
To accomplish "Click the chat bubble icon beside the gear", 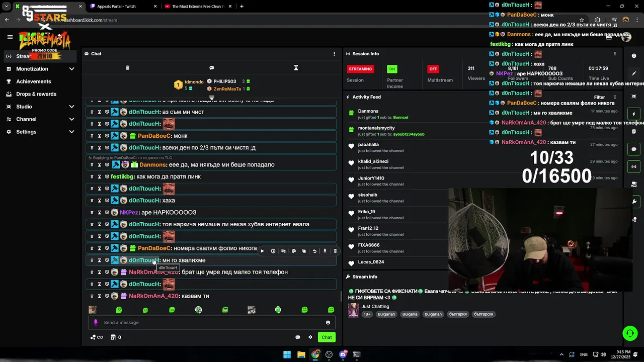I will [x=298, y=337].
